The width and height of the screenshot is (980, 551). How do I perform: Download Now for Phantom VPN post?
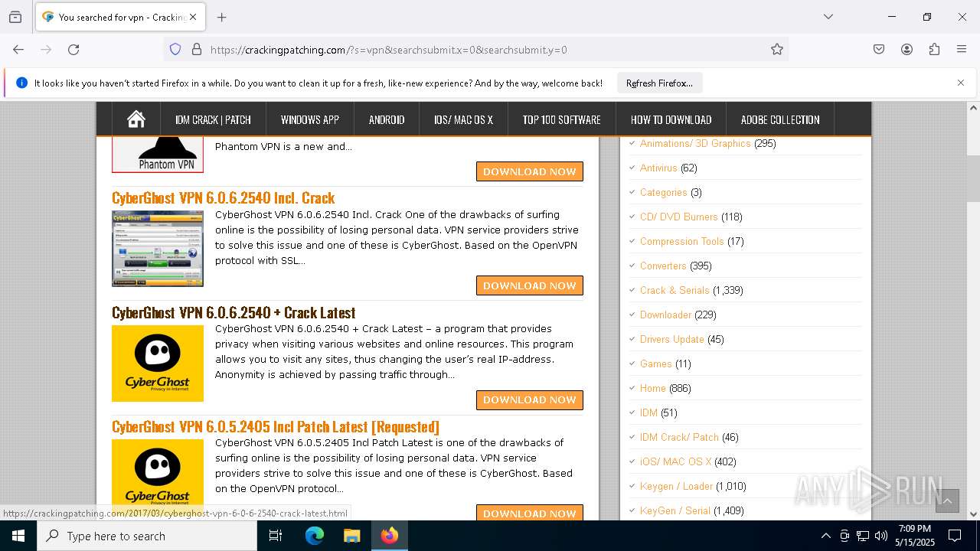tap(530, 171)
